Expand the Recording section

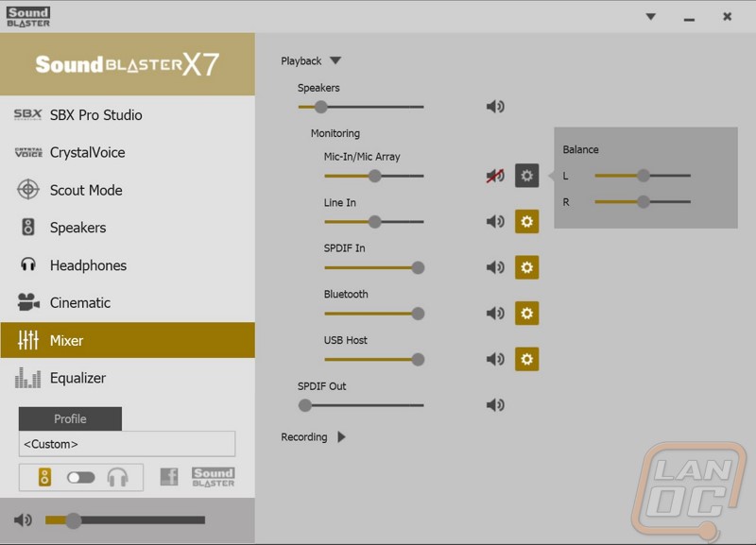[341, 437]
